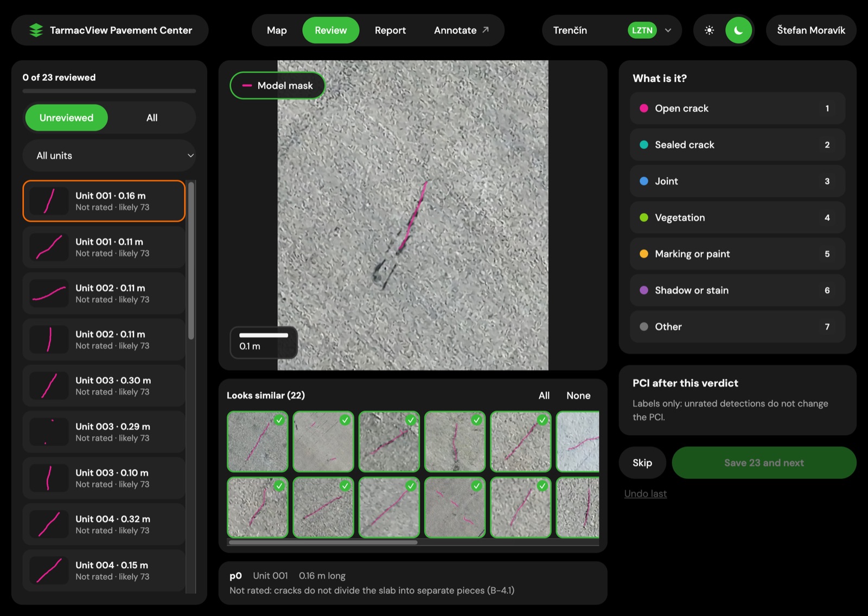Click the Skip button

[642, 463]
